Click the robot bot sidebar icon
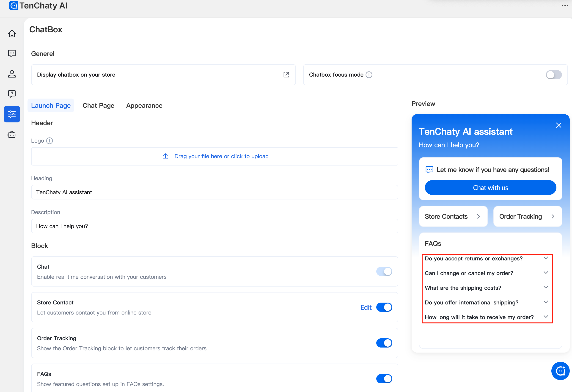 point(12,135)
